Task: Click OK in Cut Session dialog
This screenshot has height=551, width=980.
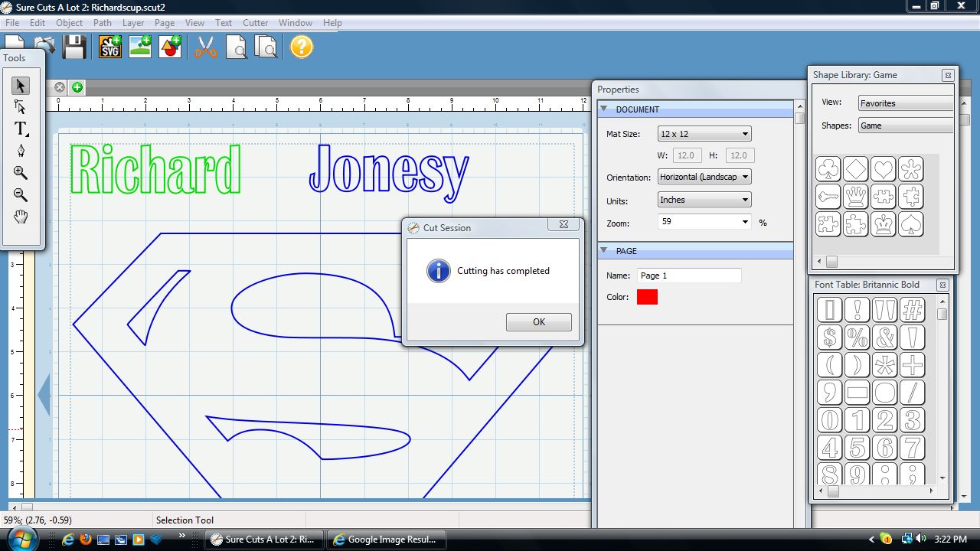Action: coord(539,322)
